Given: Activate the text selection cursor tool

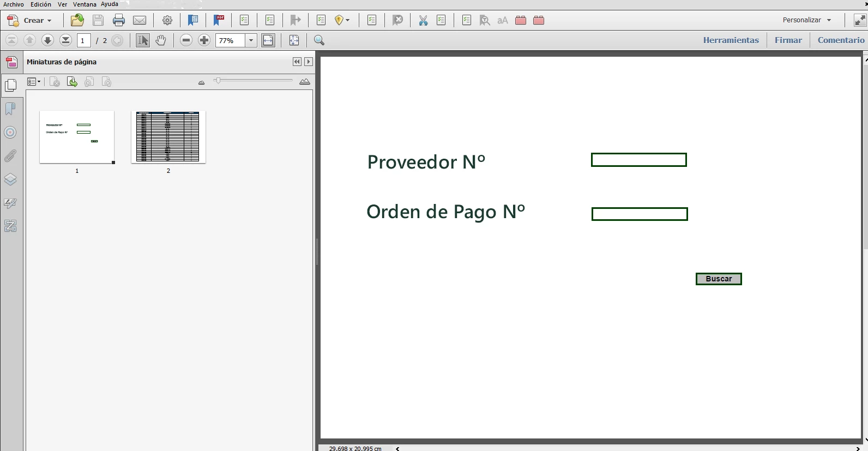Looking at the screenshot, I should [x=143, y=40].
